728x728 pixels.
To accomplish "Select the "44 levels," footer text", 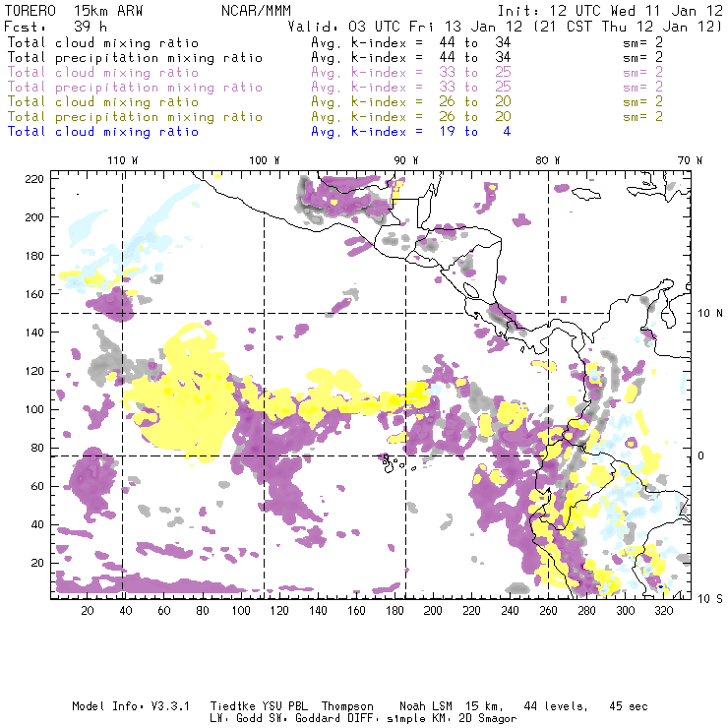I will click(x=556, y=706).
